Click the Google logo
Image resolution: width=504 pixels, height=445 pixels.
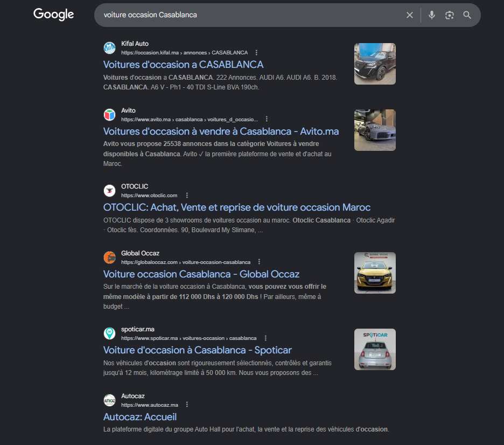click(x=53, y=15)
